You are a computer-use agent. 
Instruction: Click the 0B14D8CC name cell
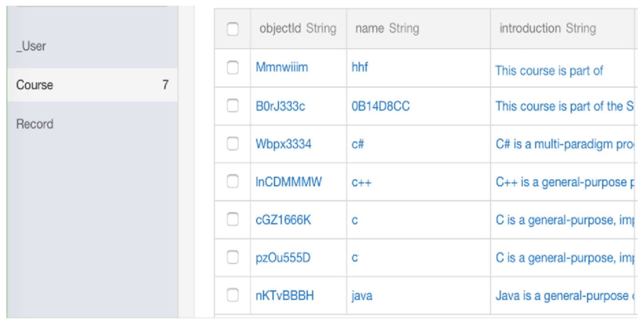[x=381, y=106]
